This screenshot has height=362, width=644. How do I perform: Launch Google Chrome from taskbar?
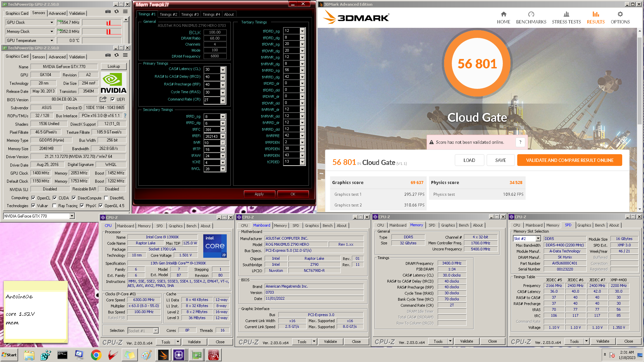(96, 355)
